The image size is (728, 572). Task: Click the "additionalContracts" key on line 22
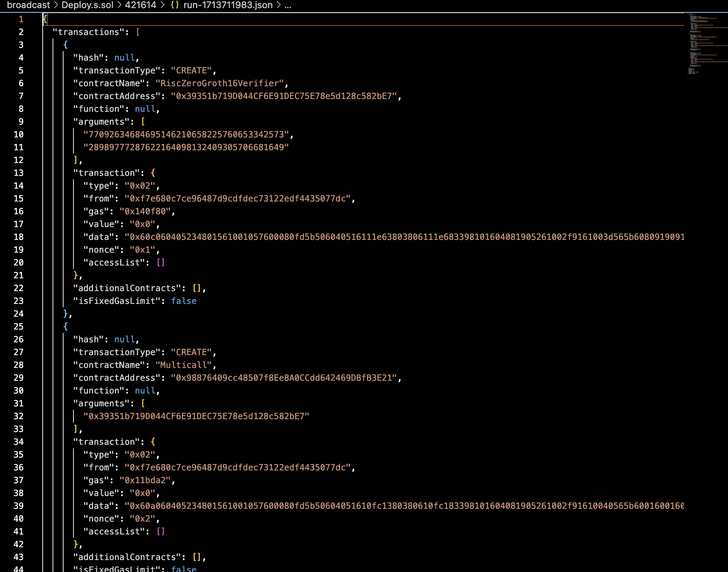(127, 288)
